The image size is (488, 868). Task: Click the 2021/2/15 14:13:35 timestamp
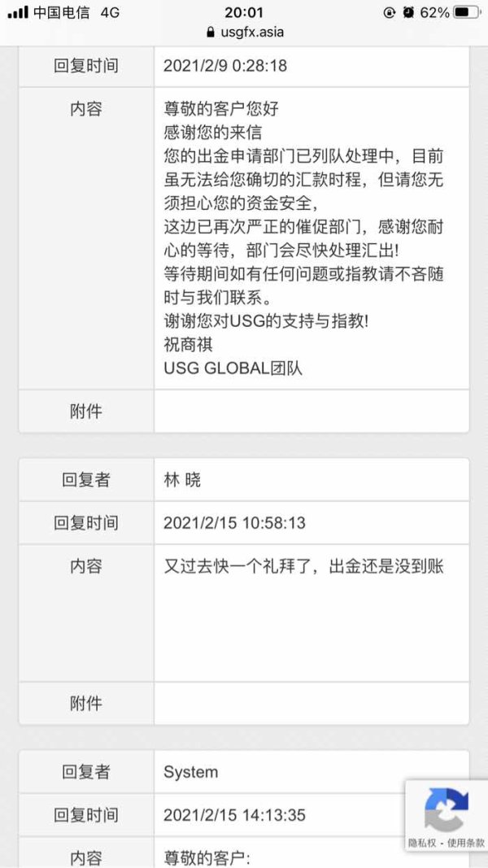coord(234,815)
